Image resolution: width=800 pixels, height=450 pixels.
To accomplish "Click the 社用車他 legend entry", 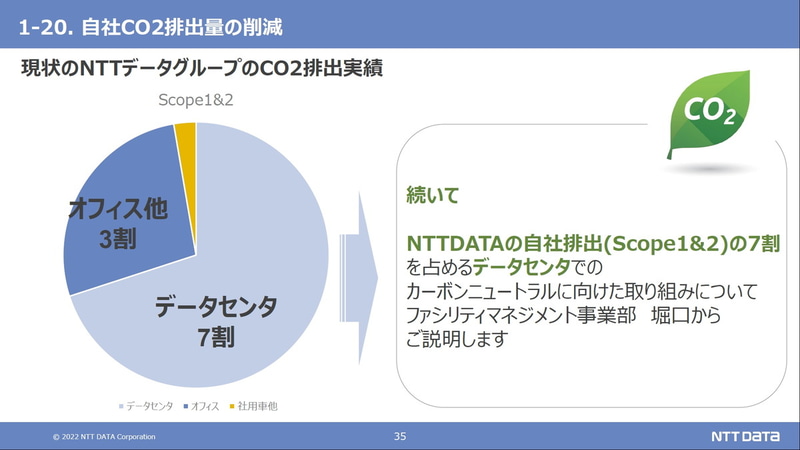I will (x=254, y=406).
